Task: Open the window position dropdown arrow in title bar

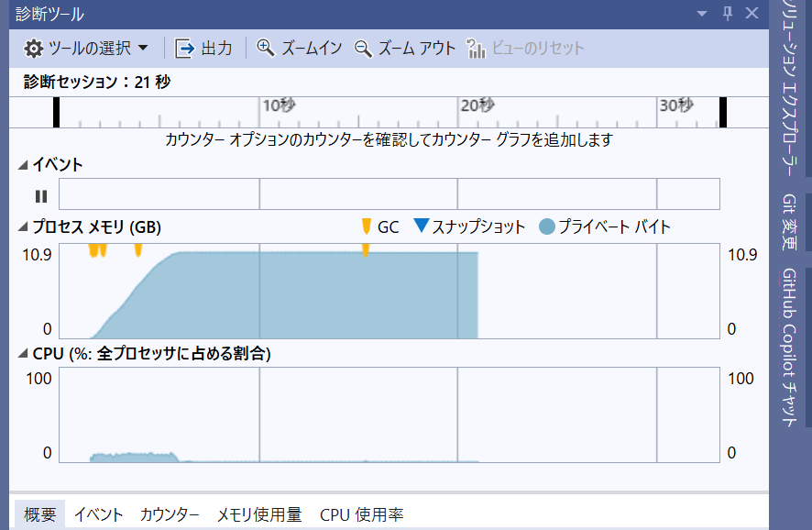Action: click(702, 14)
